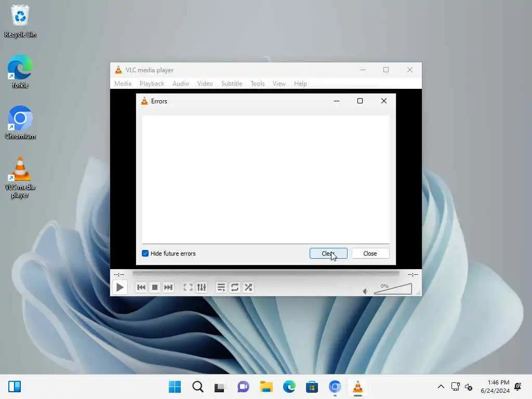Mute audio using the speaker icon

point(365,291)
